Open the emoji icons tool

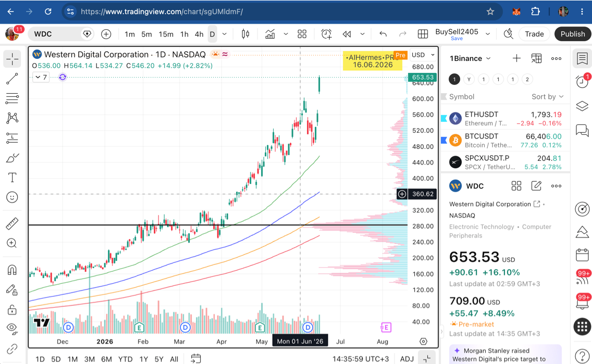pyautogui.click(x=12, y=197)
